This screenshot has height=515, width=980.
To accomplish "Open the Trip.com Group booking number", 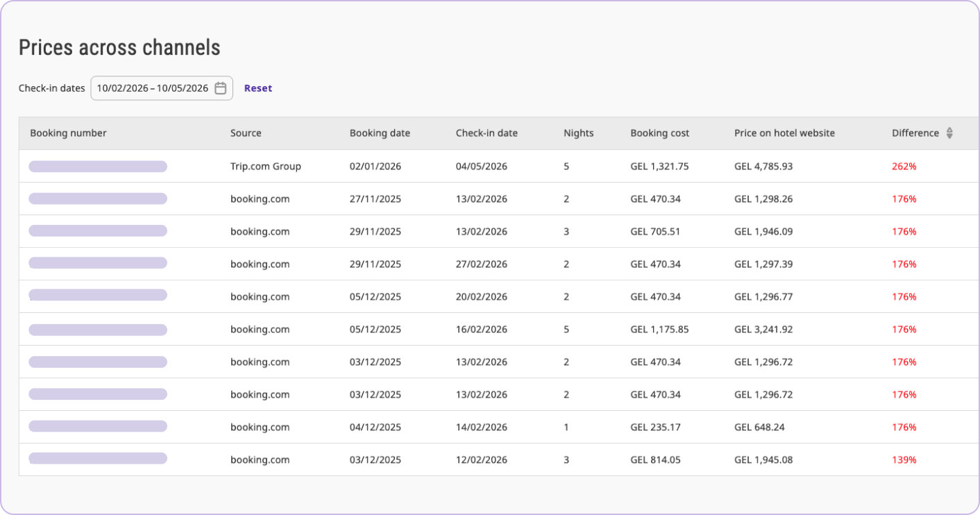I will (x=98, y=166).
